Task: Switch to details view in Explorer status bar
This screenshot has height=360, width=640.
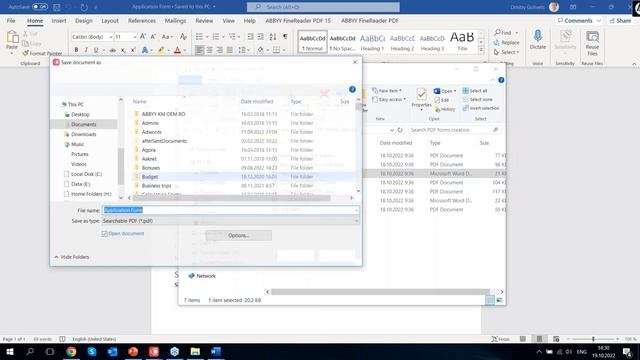Action: coord(490,300)
